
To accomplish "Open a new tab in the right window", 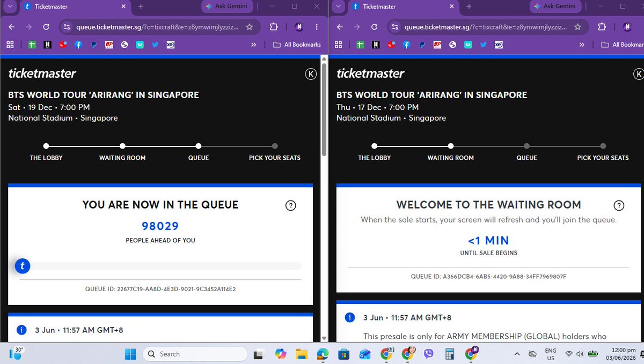I will click(x=469, y=6).
